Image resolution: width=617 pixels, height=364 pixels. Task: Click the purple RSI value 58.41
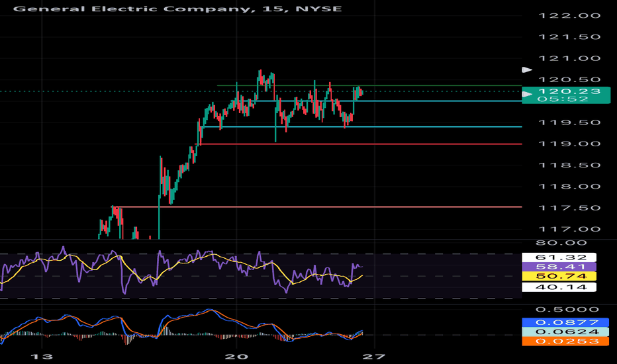coord(559,267)
